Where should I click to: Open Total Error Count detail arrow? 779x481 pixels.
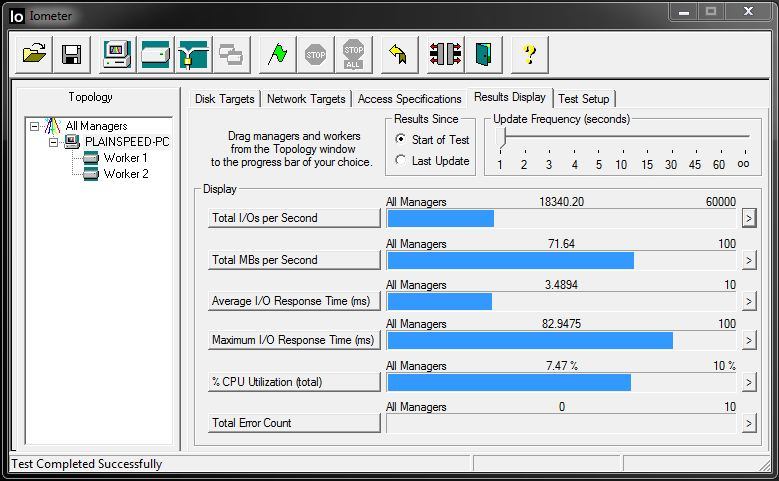(749, 424)
